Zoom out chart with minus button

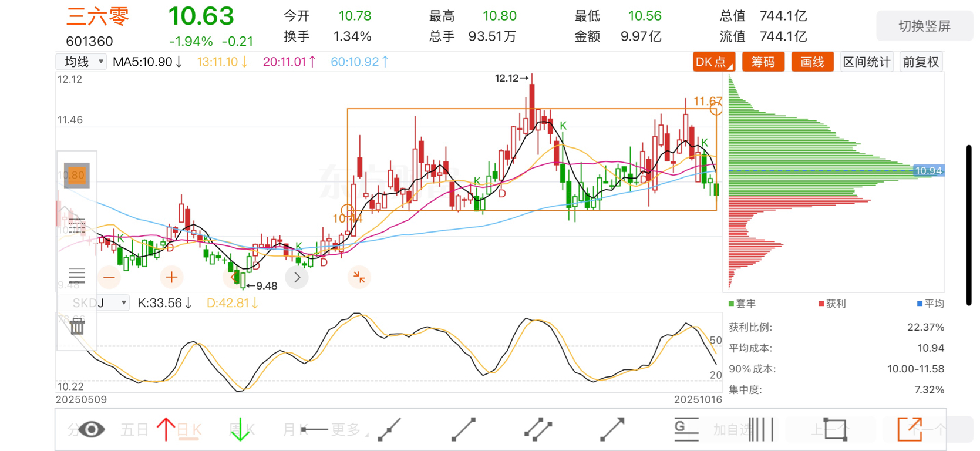109,277
